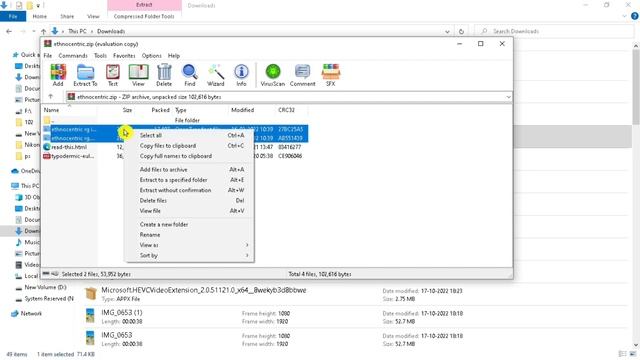Expand Explorer address bar history dropdown
640x360 pixels.
(x=447, y=31)
